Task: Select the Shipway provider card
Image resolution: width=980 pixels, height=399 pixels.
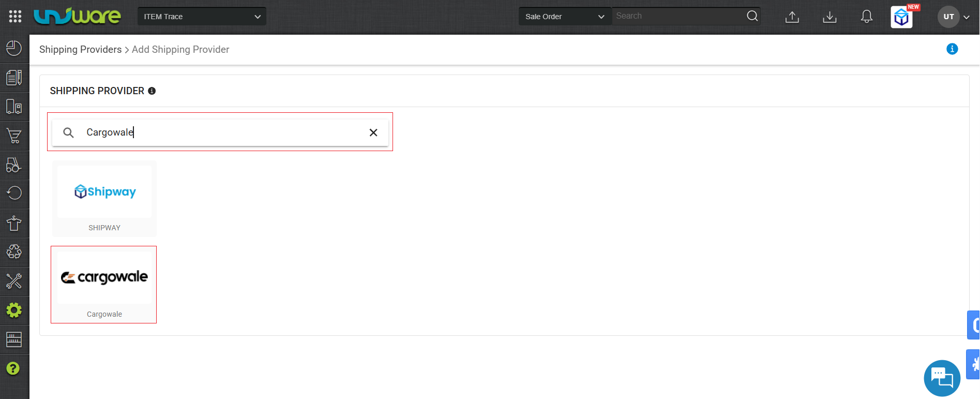Action: (104, 199)
